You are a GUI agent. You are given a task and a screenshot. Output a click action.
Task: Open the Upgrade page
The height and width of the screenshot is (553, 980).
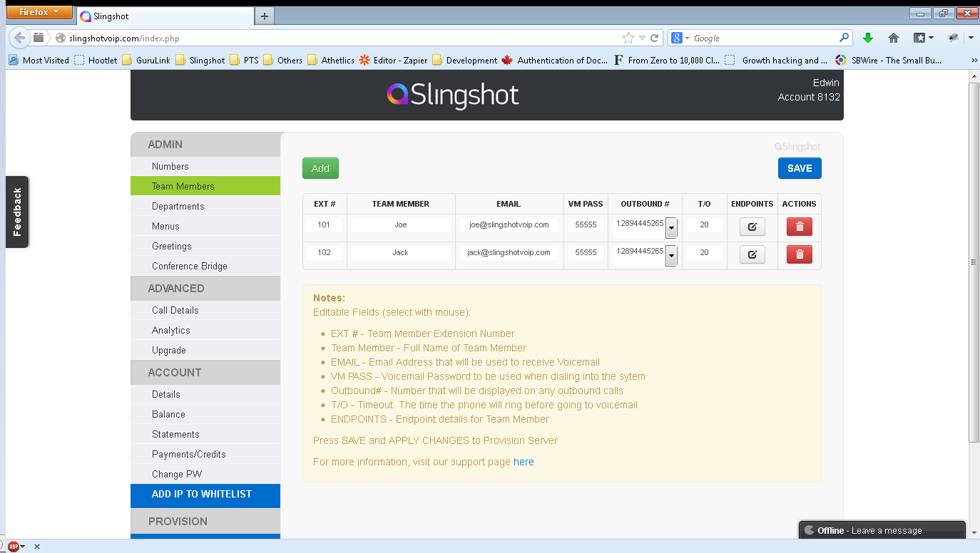pos(205,350)
